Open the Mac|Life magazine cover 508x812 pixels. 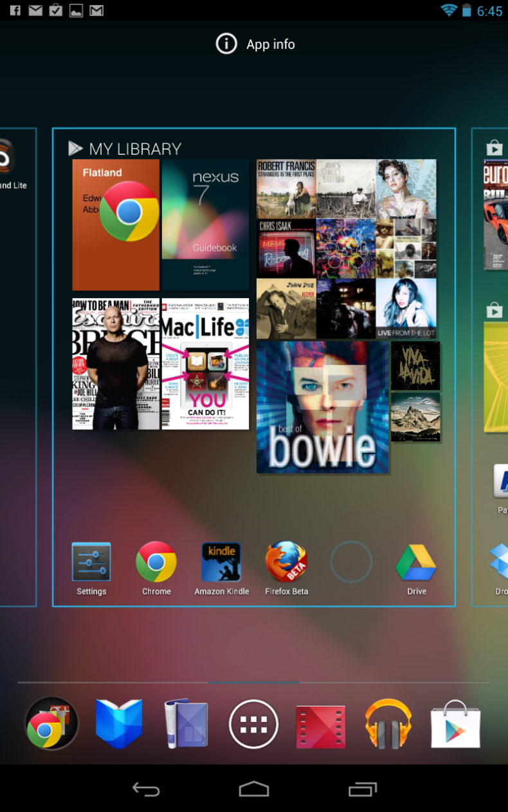pos(205,364)
